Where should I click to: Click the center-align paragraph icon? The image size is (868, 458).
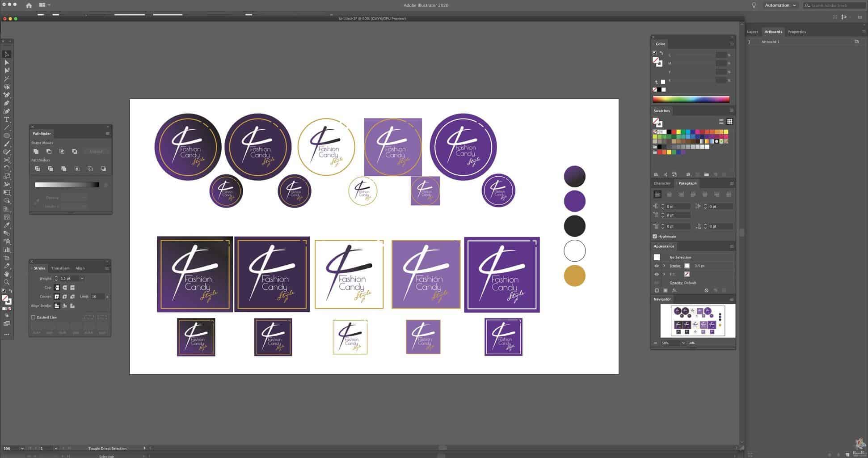click(669, 194)
